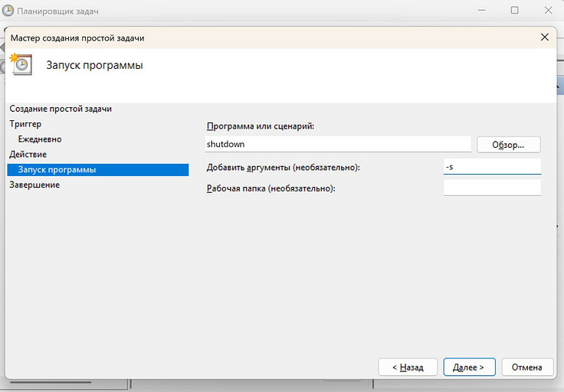Image resolution: width=564 pixels, height=392 pixels.
Task: Close the Мастер создания простой задачи dialog
Action: tap(545, 37)
